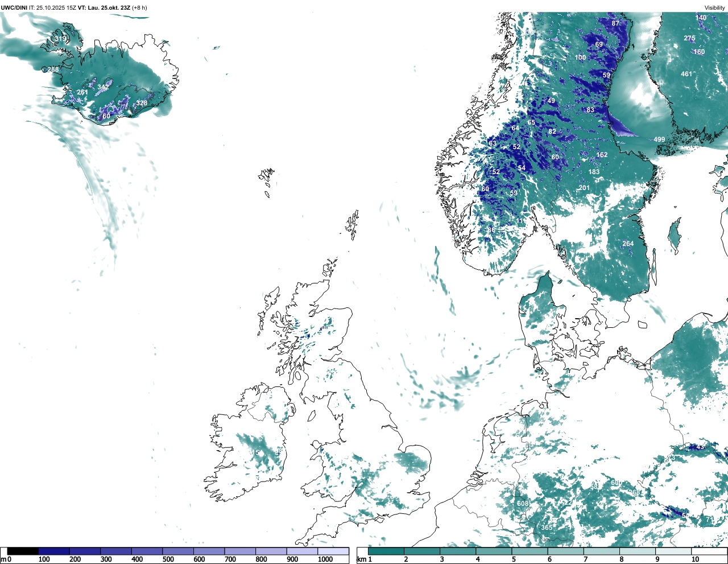Click the 'Visibility' title label
728x564 pixels.
[x=715, y=8]
